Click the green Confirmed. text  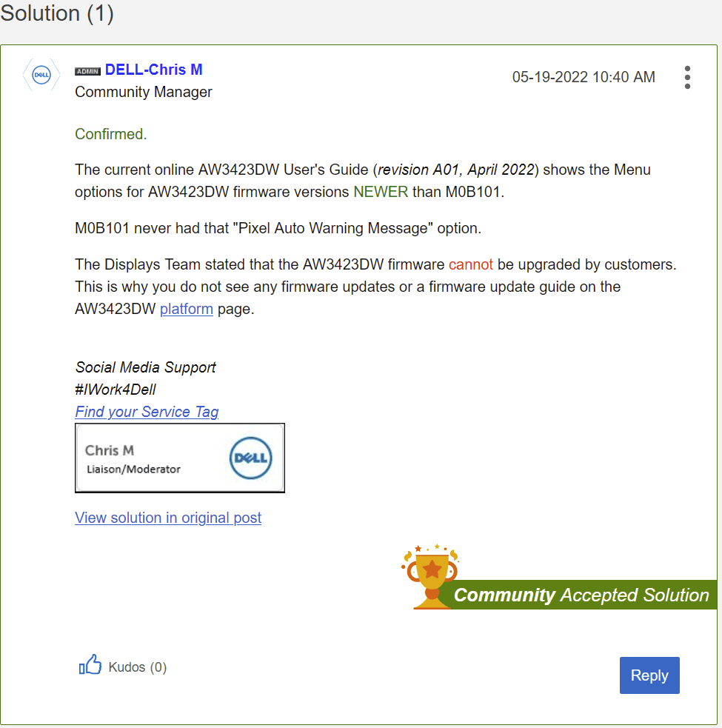111,134
